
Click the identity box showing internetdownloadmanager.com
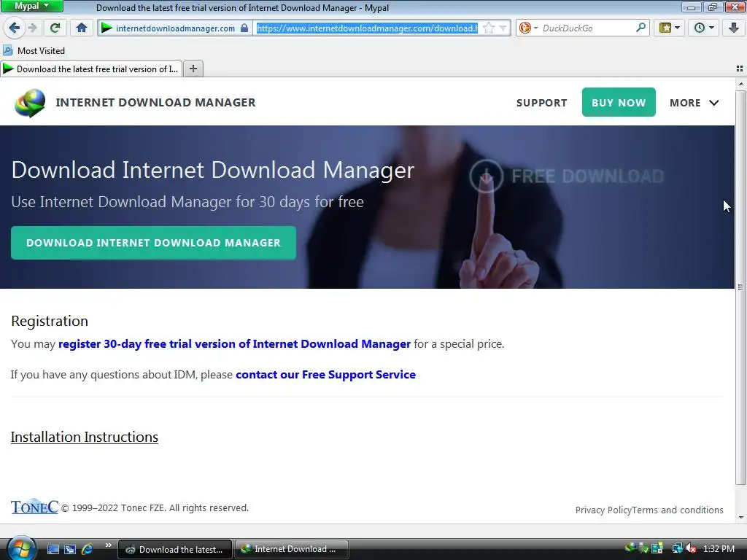coord(175,28)
